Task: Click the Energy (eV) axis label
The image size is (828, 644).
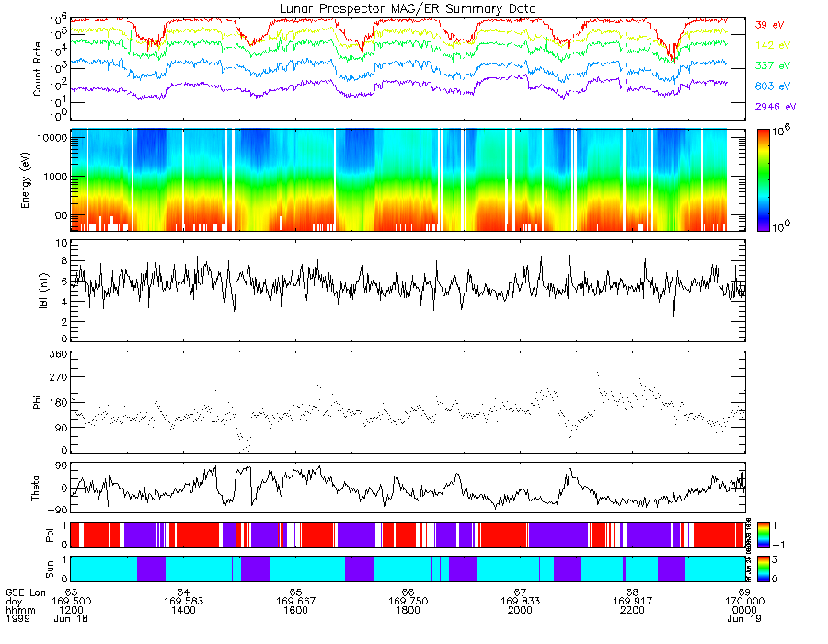Action: click(25, 180)
